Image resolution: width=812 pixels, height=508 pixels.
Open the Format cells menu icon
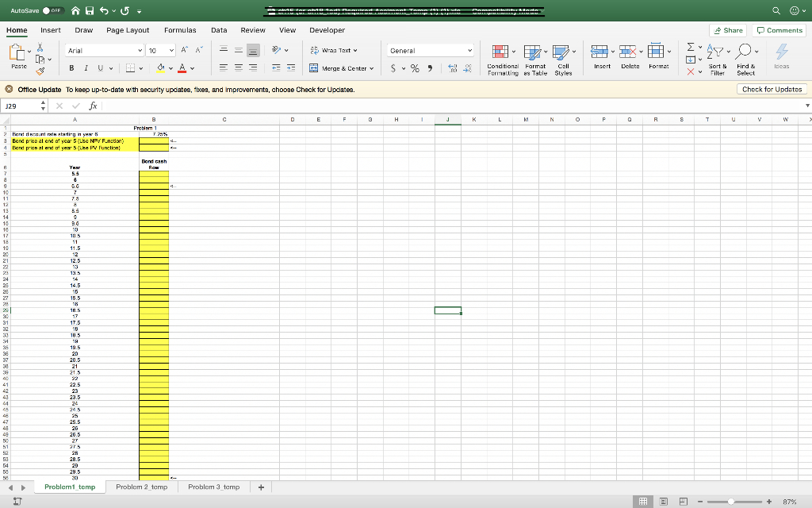(656, 51)
